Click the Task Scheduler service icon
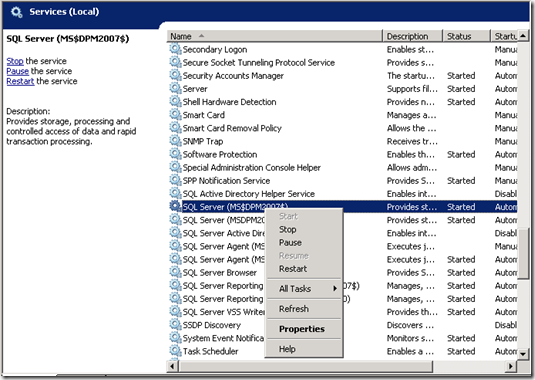The height and width of the screenshot is (380, 535). coord(175,351)
